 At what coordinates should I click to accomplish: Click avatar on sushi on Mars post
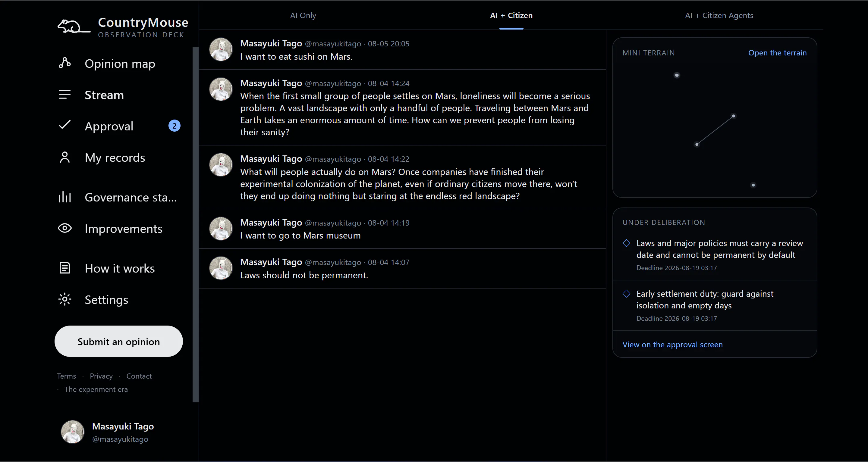[x=221, y=49]
